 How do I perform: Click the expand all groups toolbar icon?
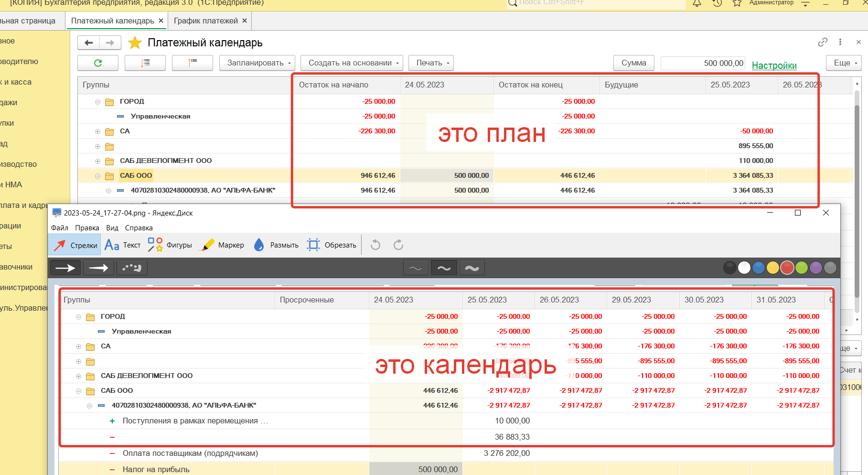point(145,63)
